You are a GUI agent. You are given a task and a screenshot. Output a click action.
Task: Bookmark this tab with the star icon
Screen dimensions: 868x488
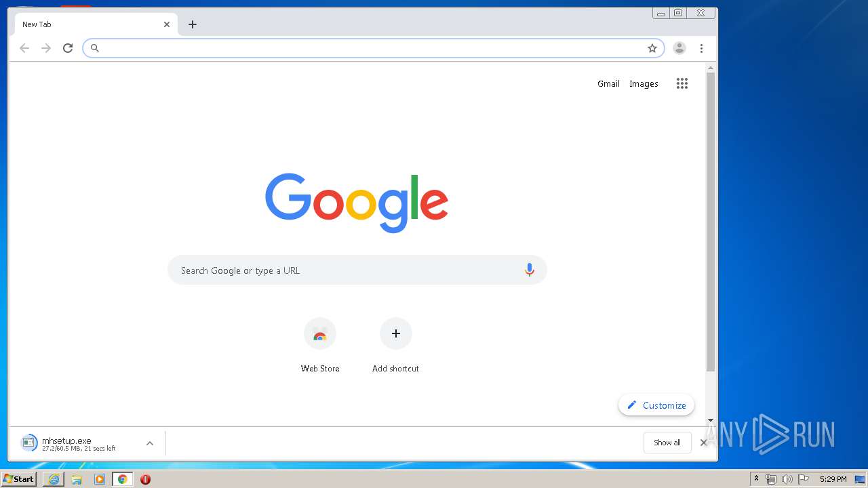point(652,48)
